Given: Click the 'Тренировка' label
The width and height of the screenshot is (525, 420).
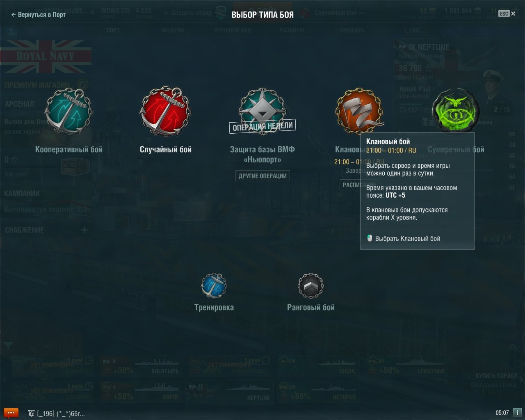Looking at the screenshot, I should [x=214, y=307].
